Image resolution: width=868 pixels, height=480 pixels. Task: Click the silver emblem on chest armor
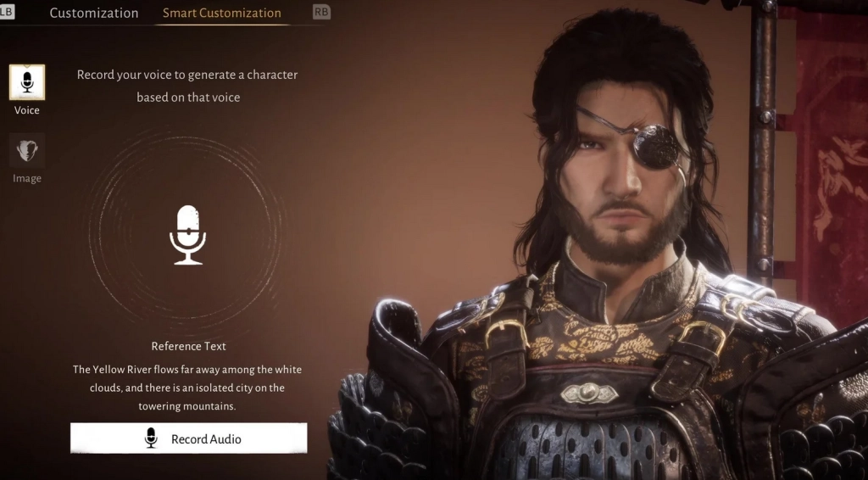(588, 393)
